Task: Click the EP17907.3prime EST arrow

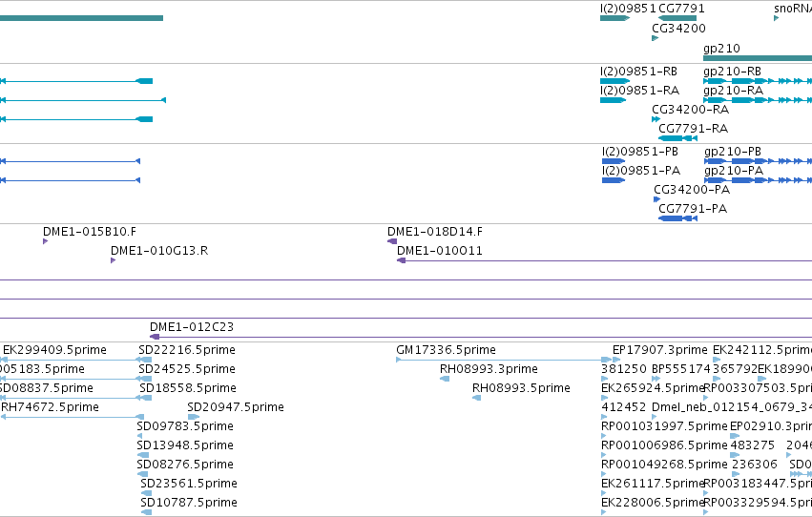Action: (616, 360)
